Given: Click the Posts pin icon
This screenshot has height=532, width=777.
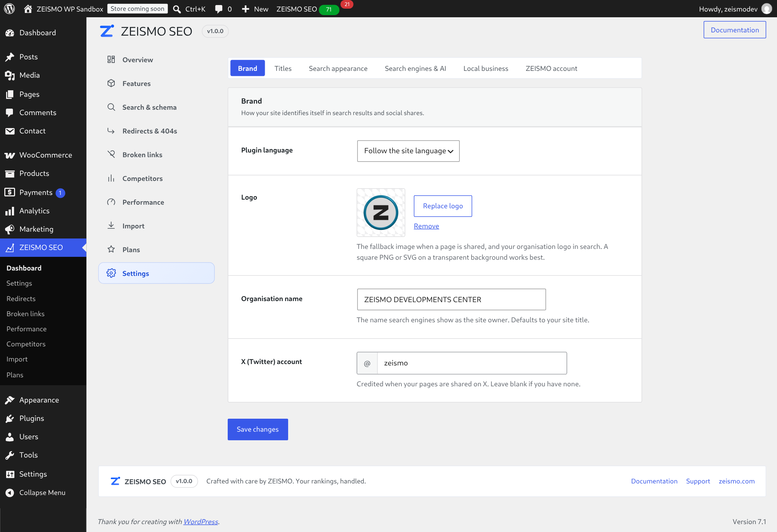Looking at the screenshot, I should click(x=10, y=57).
